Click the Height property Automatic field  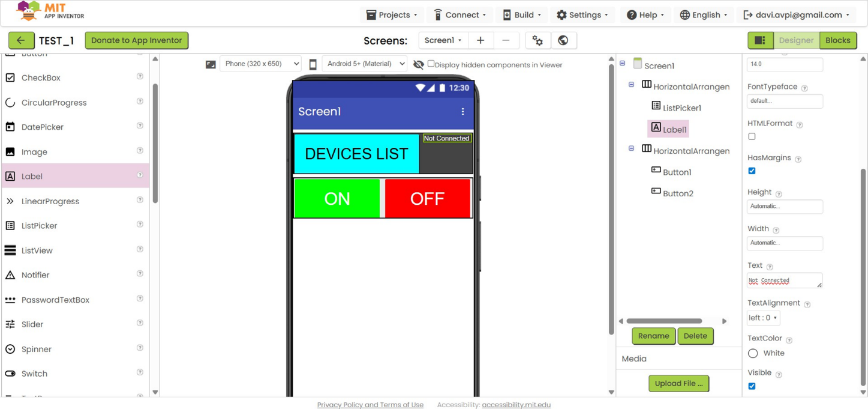[785, 206]
